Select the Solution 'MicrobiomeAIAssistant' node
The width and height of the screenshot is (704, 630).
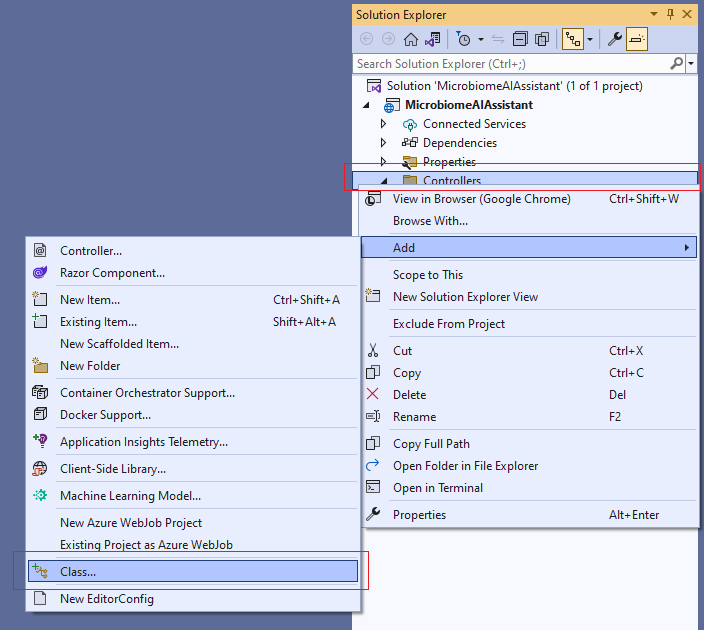tap(515, 86)
